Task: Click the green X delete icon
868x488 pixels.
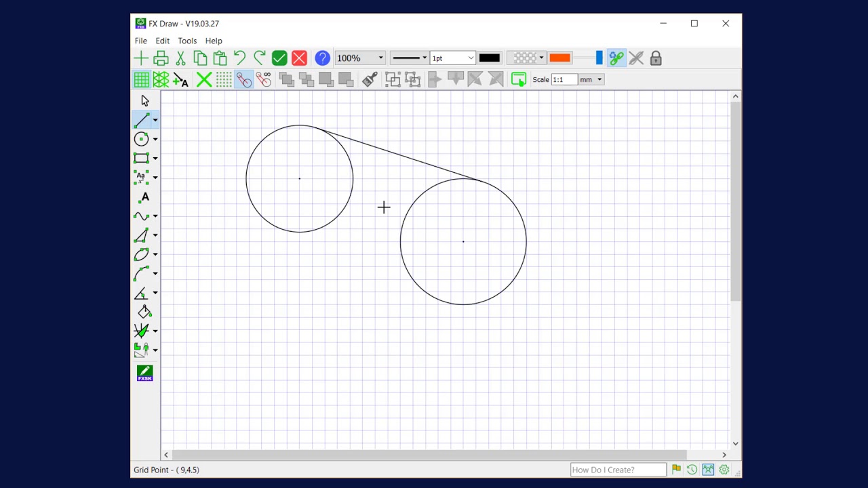Action: (x=203, y=80)
